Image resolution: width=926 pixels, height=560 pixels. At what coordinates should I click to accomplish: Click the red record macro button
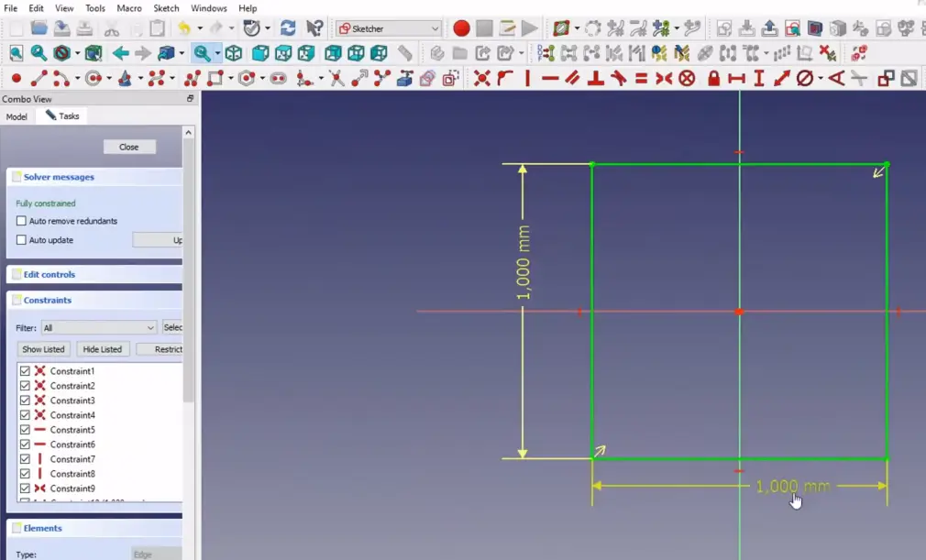461,28
